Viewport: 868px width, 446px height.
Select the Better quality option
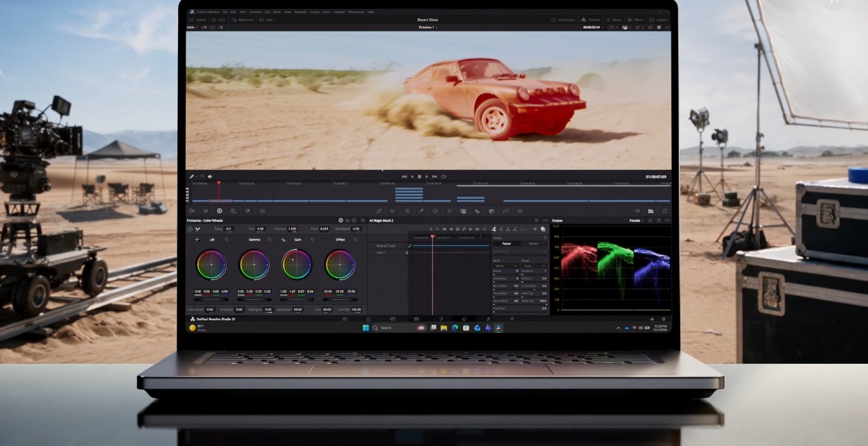pos(534,243)
